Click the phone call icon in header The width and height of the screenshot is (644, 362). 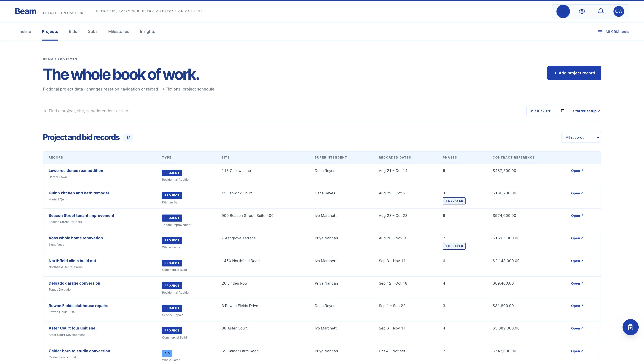point(563,11)
